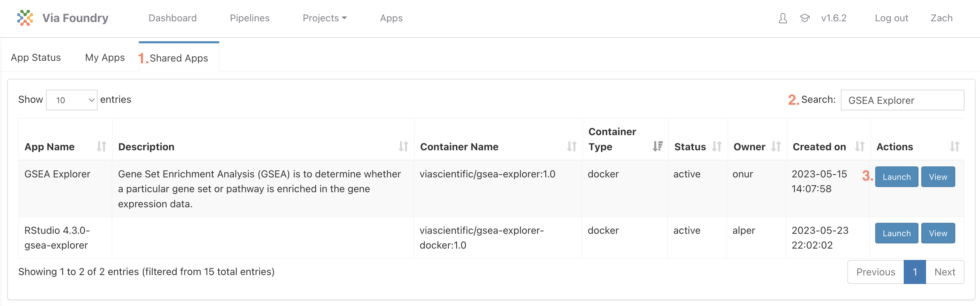Click the 'Showing 1 to 2 of 2 entries' summary
This screenshot has height=306, width=980.
tap(146, 271)
